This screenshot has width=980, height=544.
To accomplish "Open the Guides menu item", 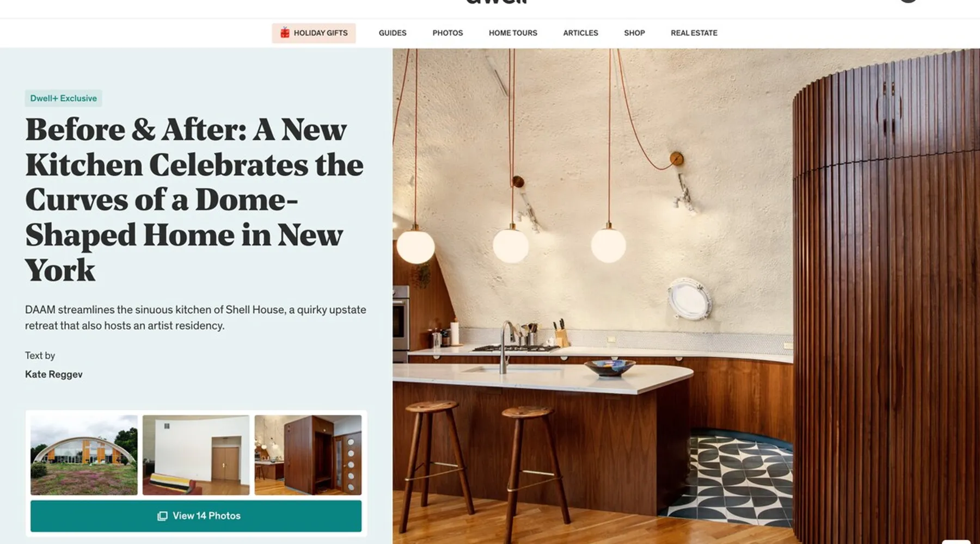I will (x=393, y=33).
